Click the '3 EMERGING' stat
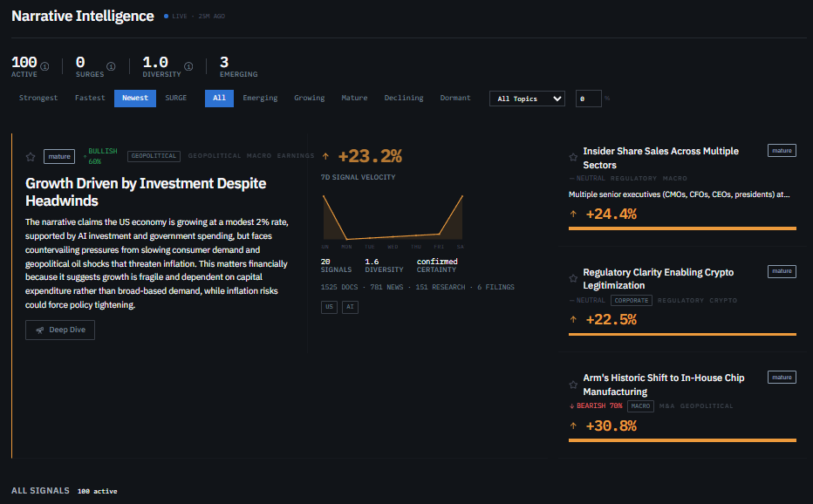The height and width of the screenshot is (504, 813). click(x=238, y=67)
